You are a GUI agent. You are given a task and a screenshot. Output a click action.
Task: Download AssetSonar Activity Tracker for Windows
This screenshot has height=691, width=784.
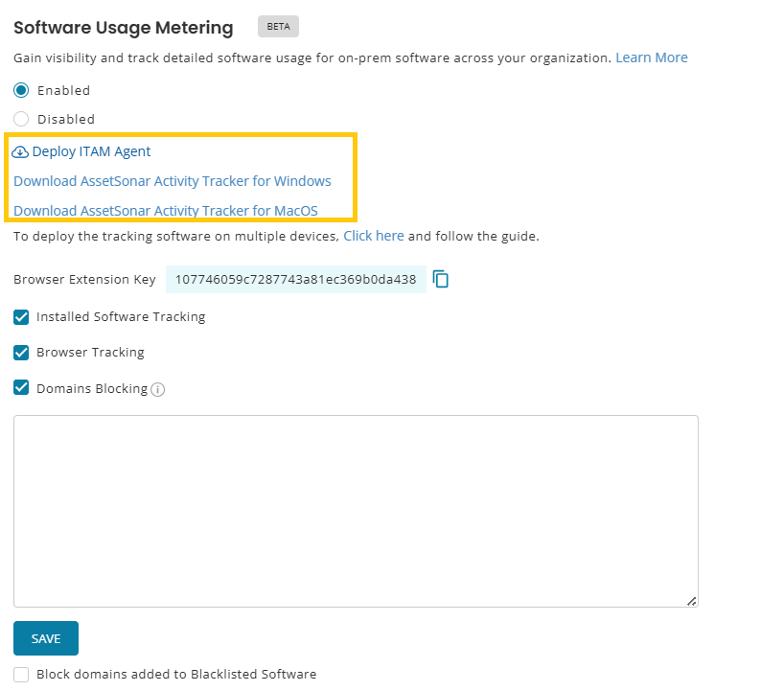coord(173,181)
